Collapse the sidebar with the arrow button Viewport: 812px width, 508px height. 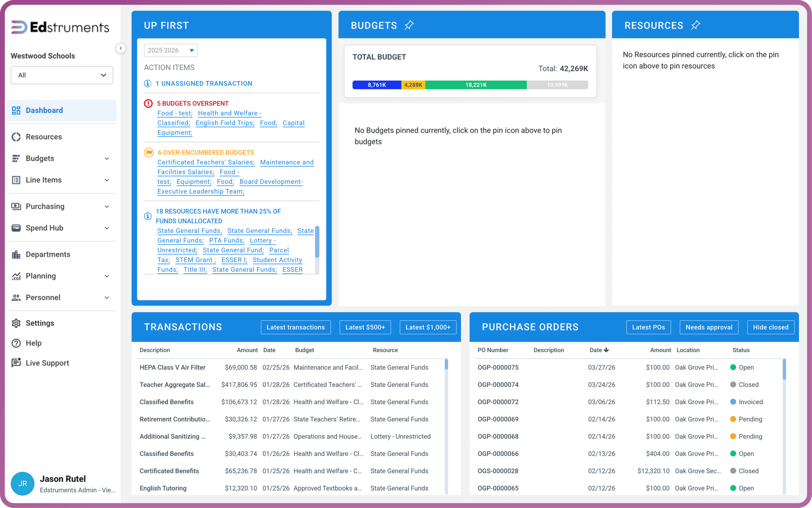(x=121, y=48)
